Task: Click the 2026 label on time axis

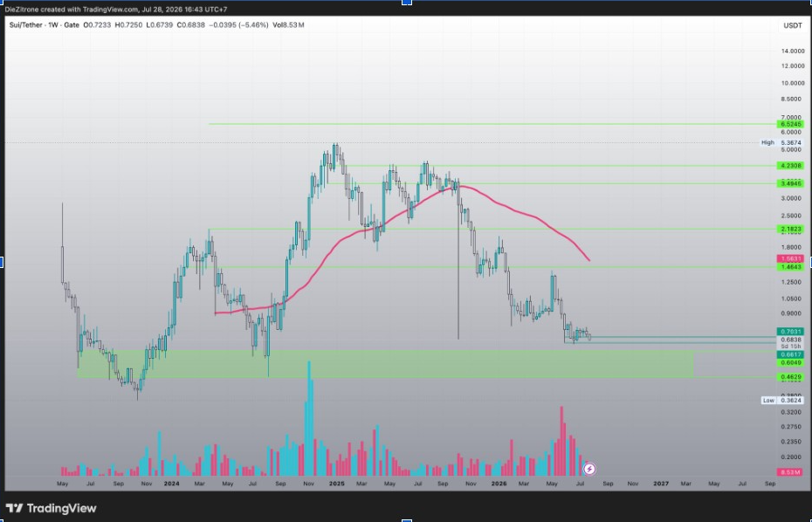Action: click(499, 484)
